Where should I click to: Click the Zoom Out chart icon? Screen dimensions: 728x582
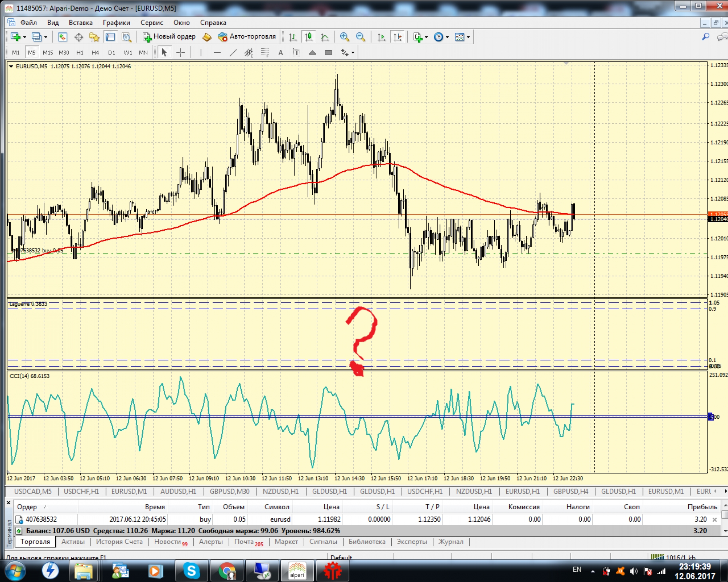(x=360, y=37)
